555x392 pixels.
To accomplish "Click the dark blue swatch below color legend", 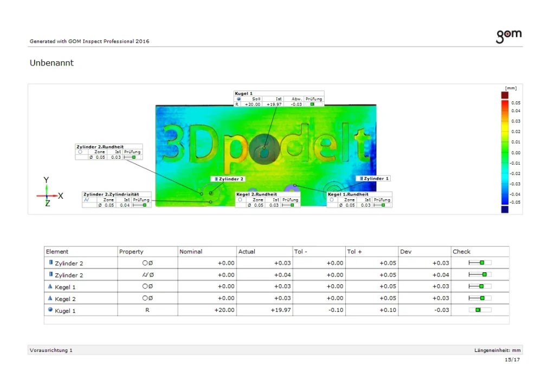I will tap(505, 209).
